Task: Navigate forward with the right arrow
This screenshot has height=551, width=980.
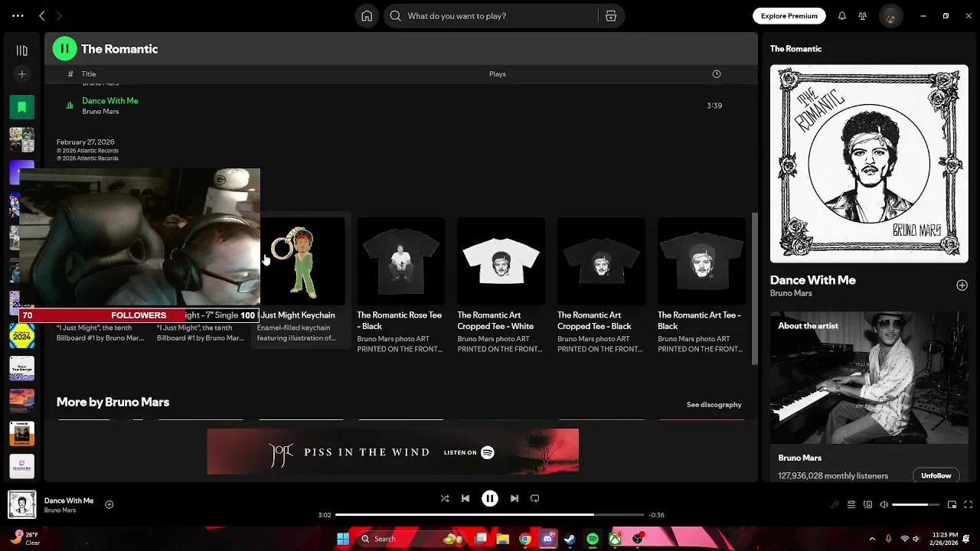Action: coord(59,16)
